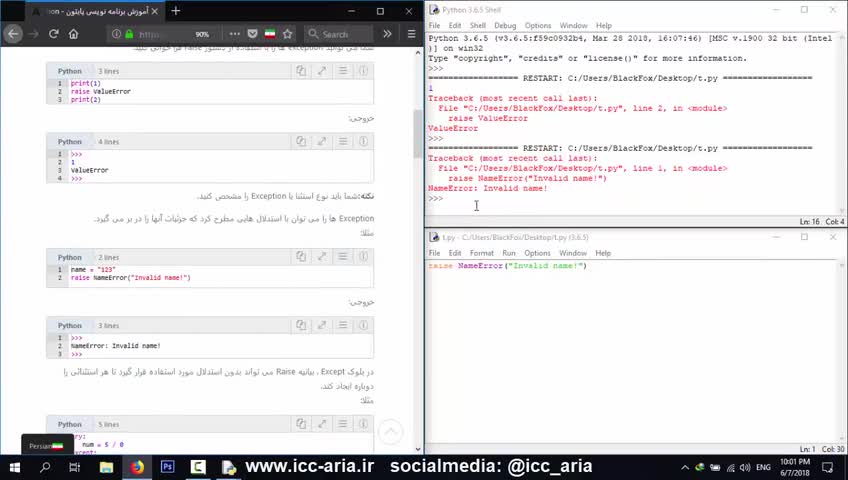Toggle plain code in 5 lines block
The image size is (848, 480).
tap(343, 424)
